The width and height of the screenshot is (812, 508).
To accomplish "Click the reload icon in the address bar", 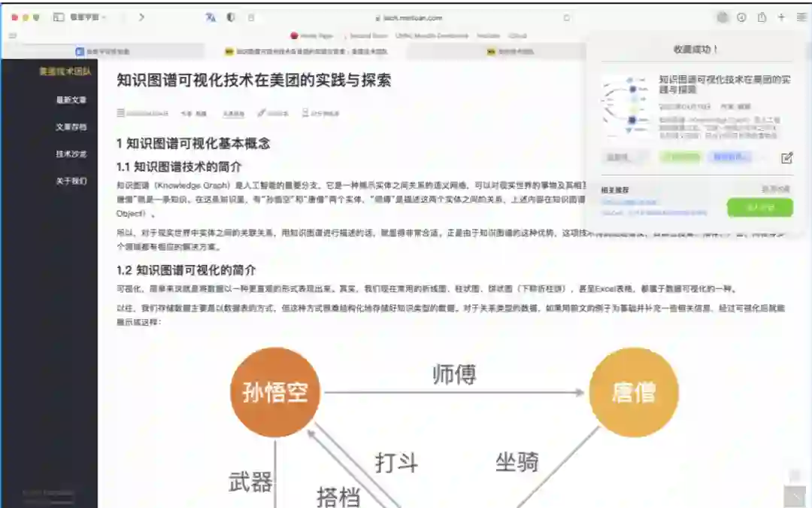I will (567, 17).
